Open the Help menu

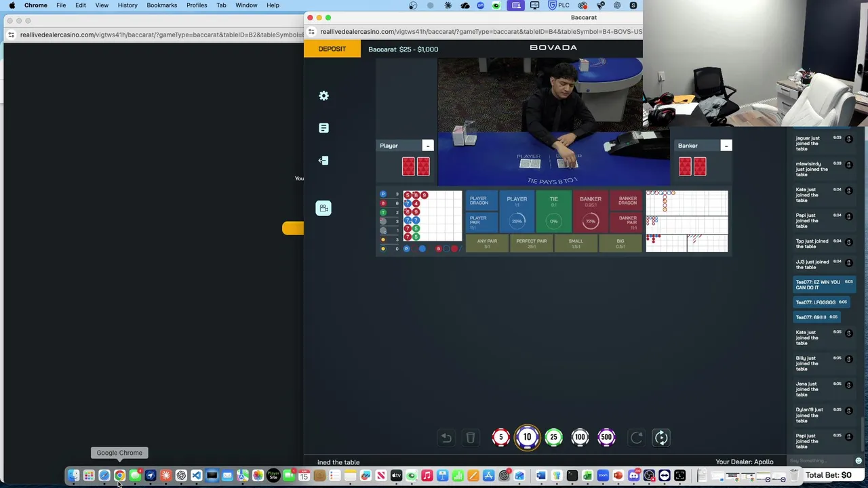coord(273,5)
